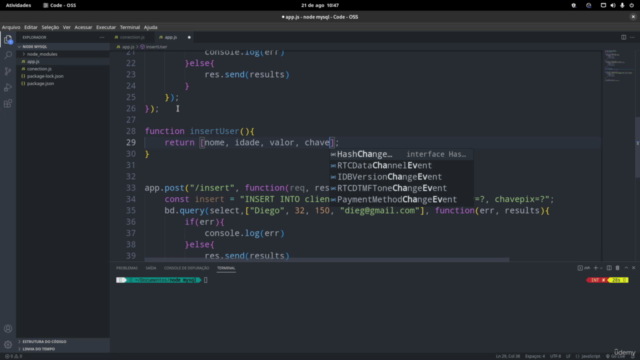The width and height of the screenshot is (640, 360).
Task: Click the zsh terminal shell indicator
Action: 584,268
